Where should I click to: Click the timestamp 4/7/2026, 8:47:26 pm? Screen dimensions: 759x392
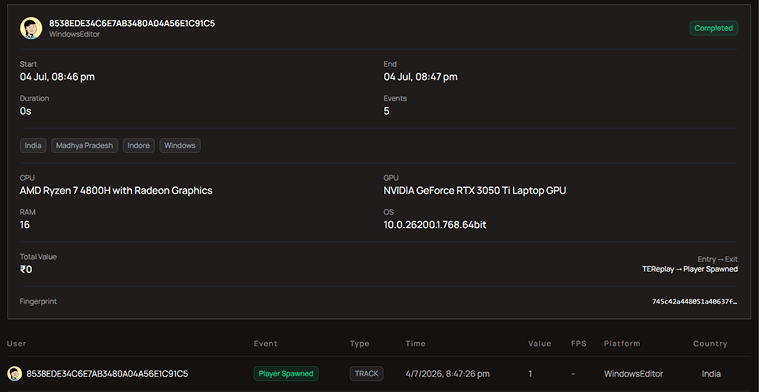click(x=448, y=374)
